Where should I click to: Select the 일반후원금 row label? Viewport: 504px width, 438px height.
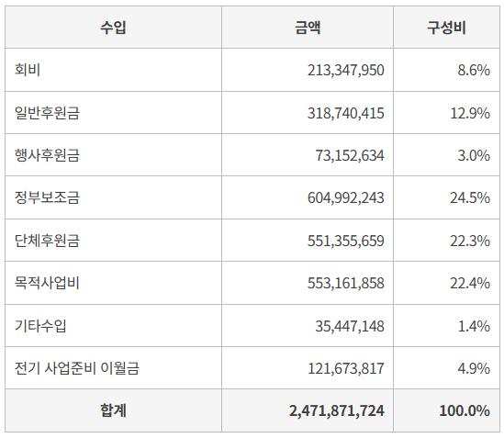[x=47, y=113]
